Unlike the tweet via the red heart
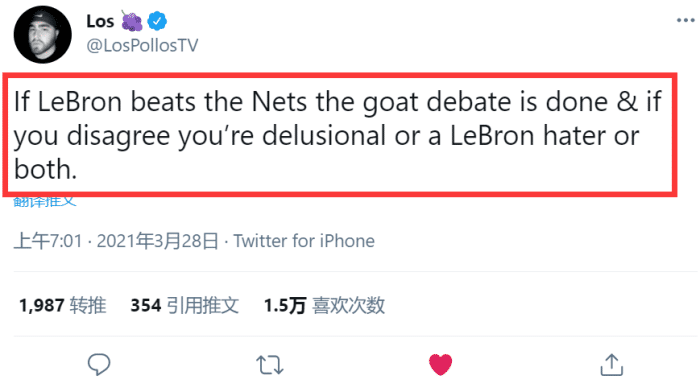Screen dimensions: 700x388 [440, 364]
